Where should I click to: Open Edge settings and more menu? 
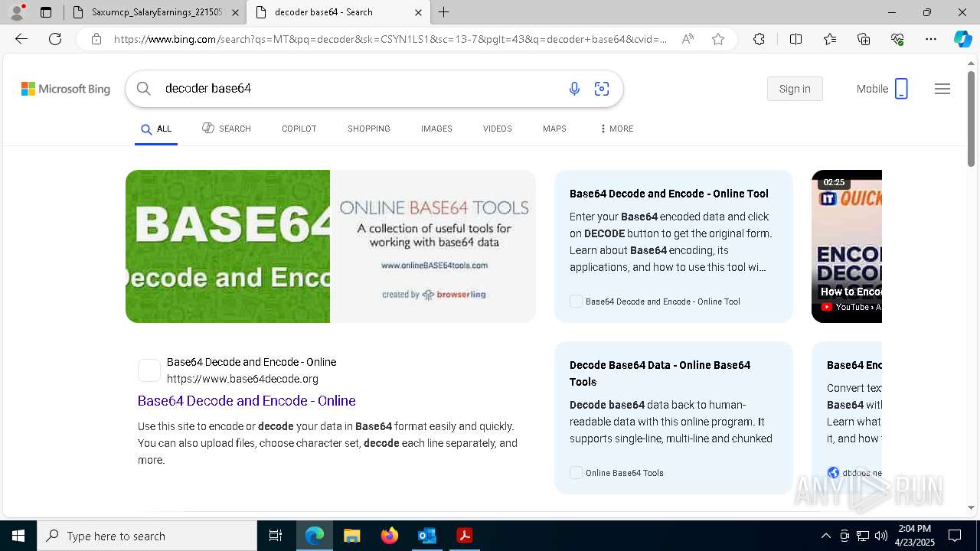[931, 39]
